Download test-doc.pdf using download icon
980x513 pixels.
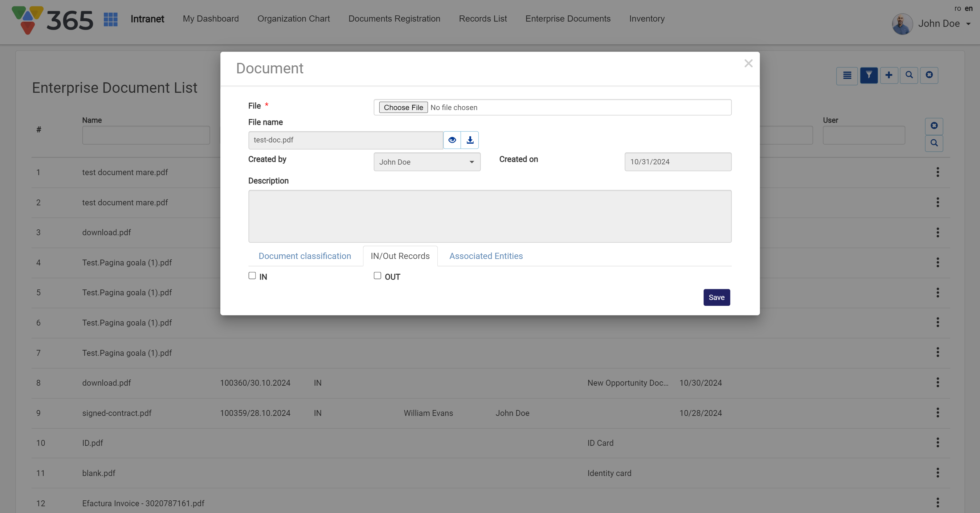[470, 140]
